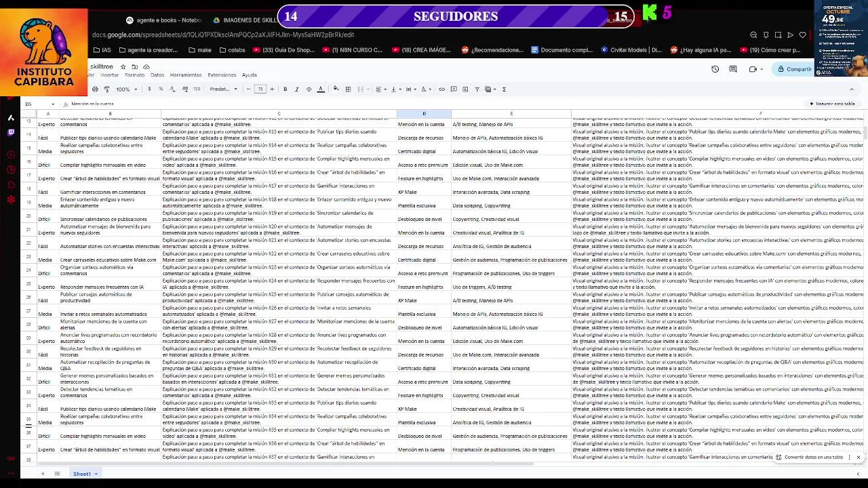Open the Insertar menu
The height and width of the screenshot is (488, 868).
coord(109,75)
